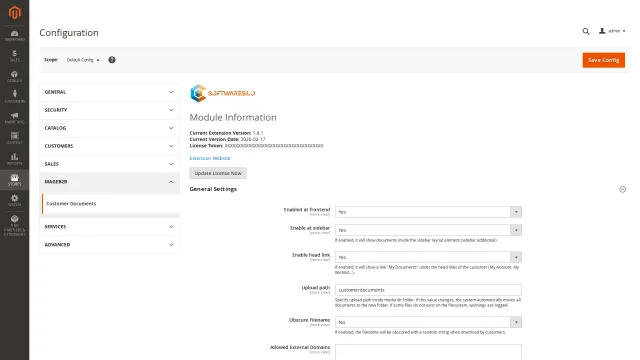Click the Module Information heading
The width and height of the screenshot is (640, 360).
(233, 118)
